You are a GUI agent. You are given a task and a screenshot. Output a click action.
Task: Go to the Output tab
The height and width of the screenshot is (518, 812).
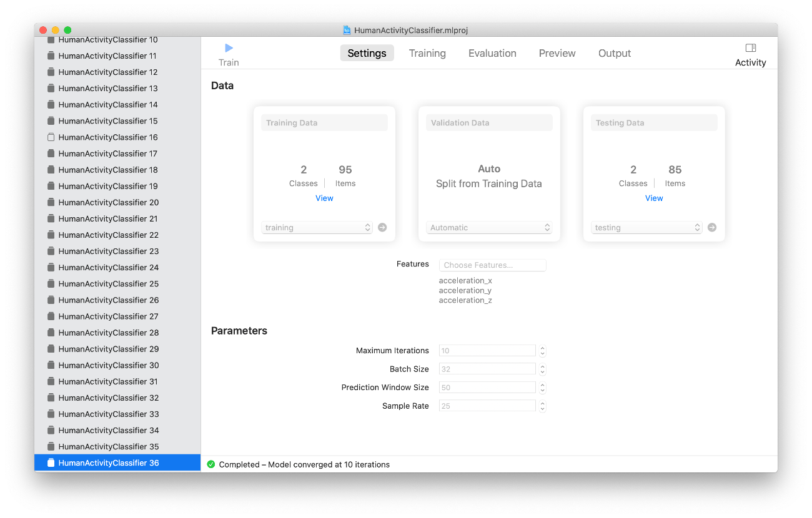click(x=615, y=53)
